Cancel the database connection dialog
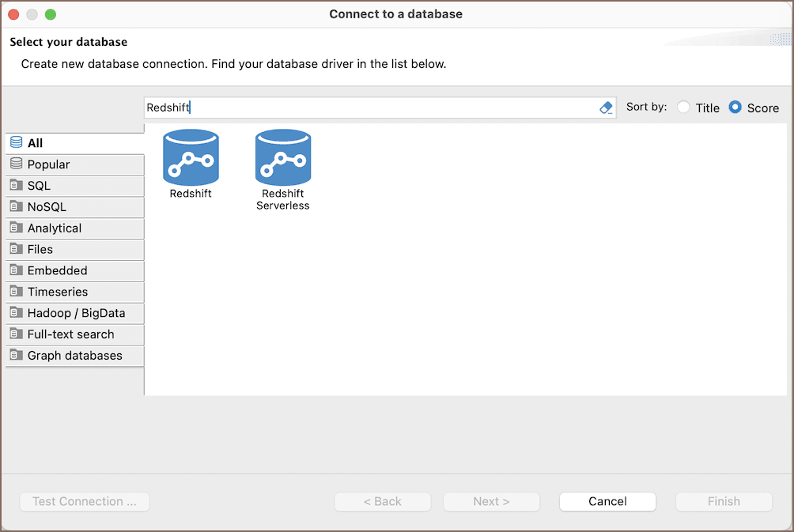The height and width of the screenshot is (532, 794). (607, 501)
